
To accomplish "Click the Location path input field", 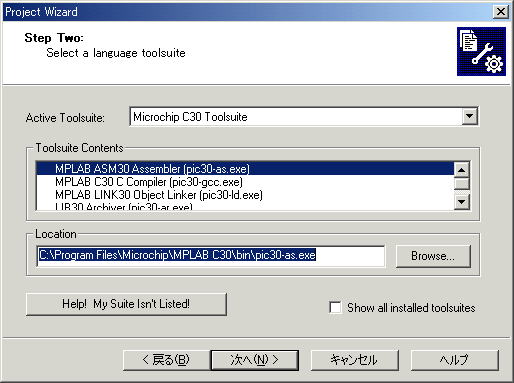I will (x=211, y=256).
